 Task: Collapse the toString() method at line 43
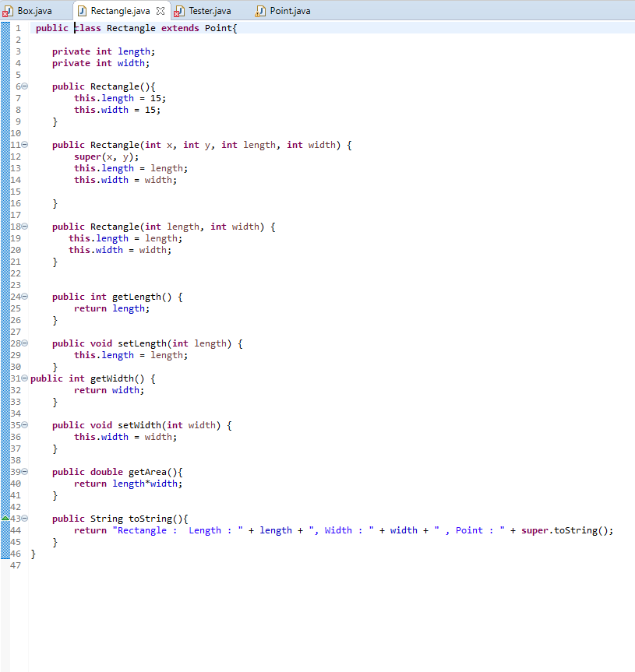[25, 518]
